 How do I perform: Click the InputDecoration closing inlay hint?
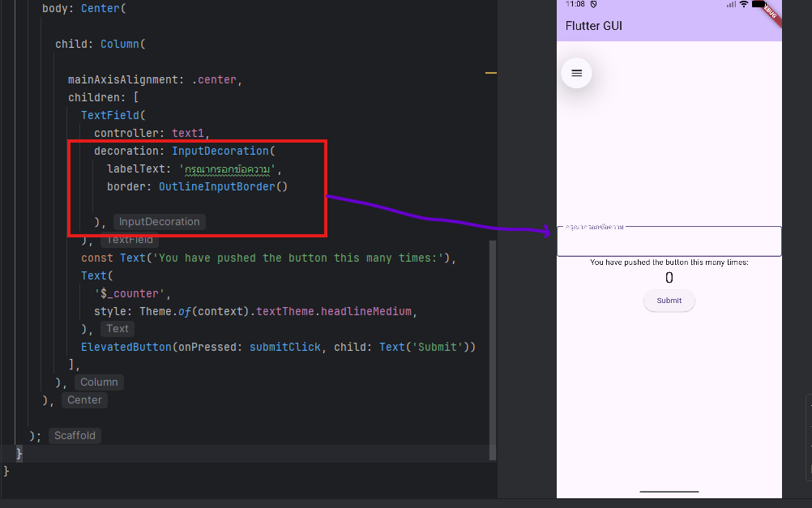tap(159, 222)
